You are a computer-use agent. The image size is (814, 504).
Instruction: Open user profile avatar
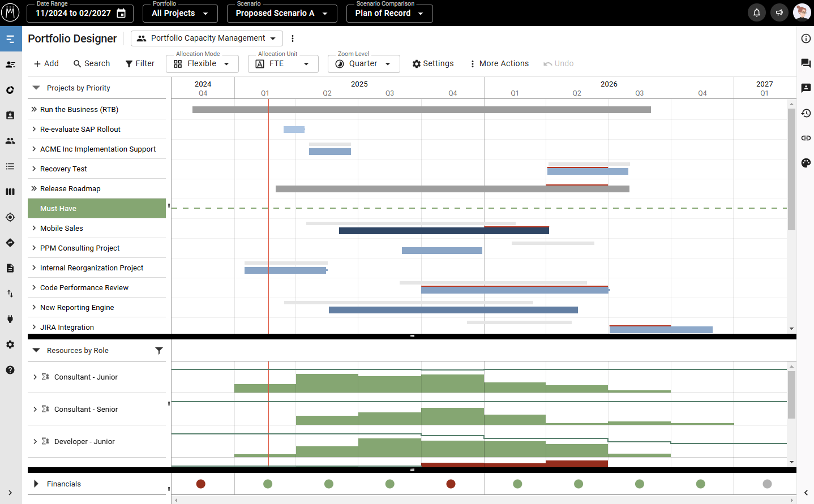click(x=802, y=12)
